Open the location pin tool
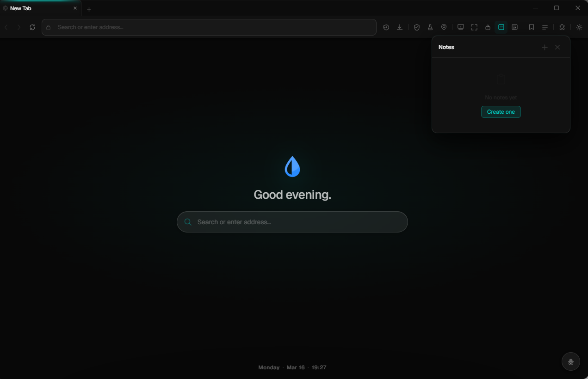588x379 pixels. point(444,27)
